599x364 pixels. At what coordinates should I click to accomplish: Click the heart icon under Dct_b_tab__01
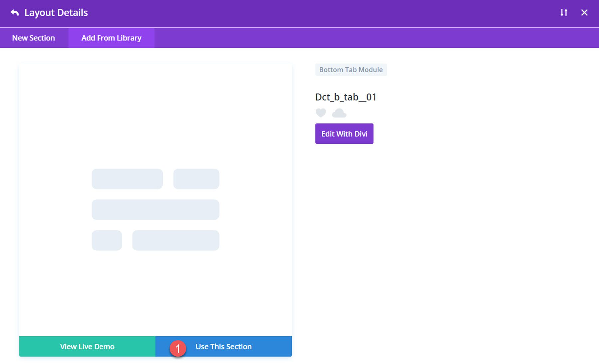[320, 113]
